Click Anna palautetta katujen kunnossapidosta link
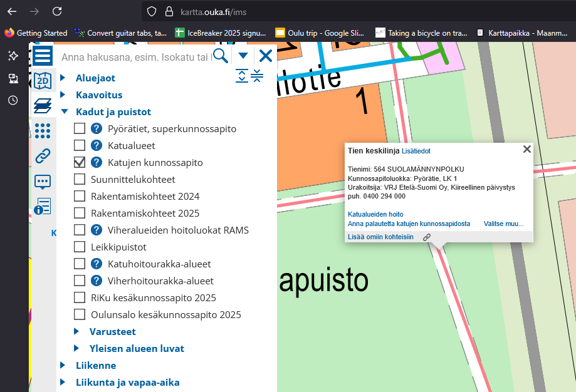 pos(409,224)
